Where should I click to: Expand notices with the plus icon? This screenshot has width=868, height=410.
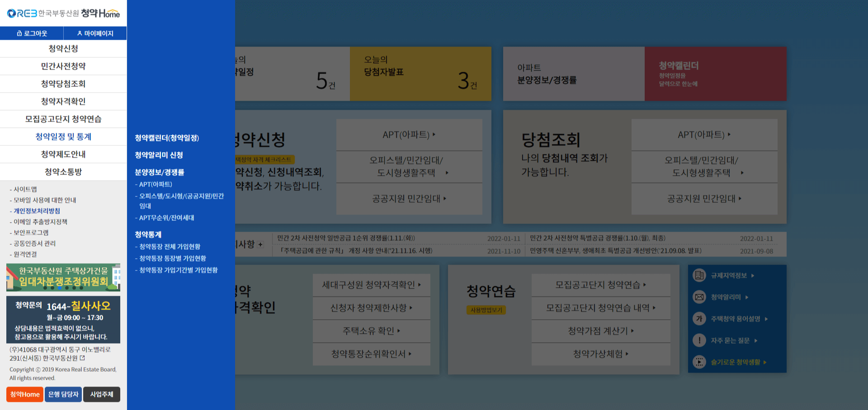pos(260,244)
